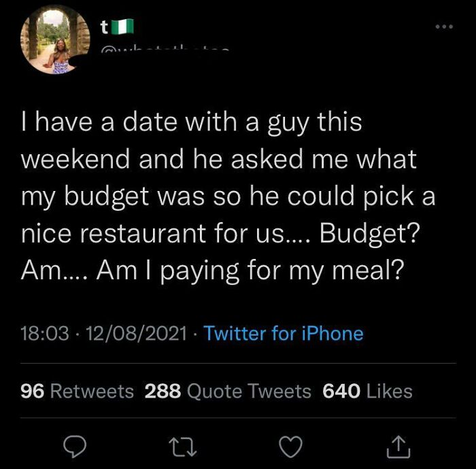Click the reply speech bubble icon

tap(75, 446)
